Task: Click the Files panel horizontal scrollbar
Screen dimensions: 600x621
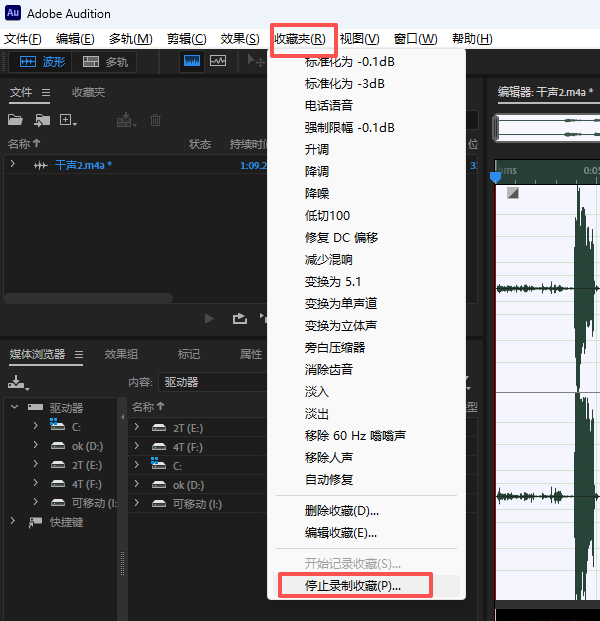Action: click(x=88, y=298)
